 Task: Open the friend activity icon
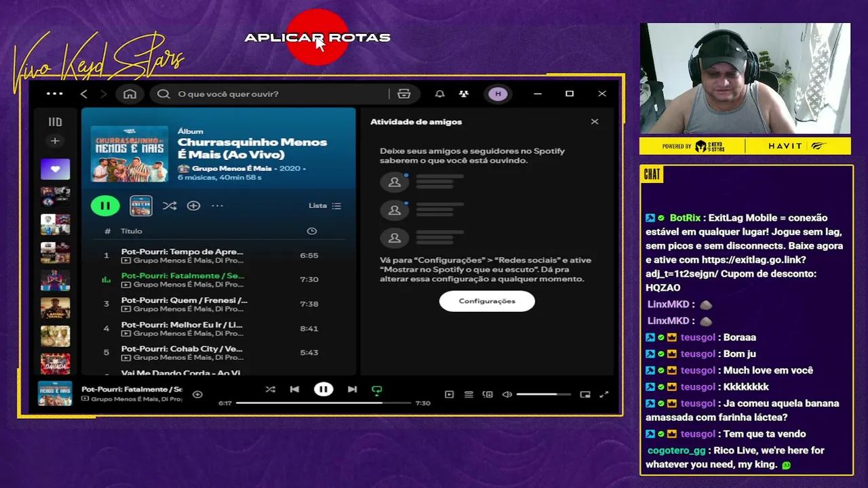pyautogui.click(x=464, y=94)
